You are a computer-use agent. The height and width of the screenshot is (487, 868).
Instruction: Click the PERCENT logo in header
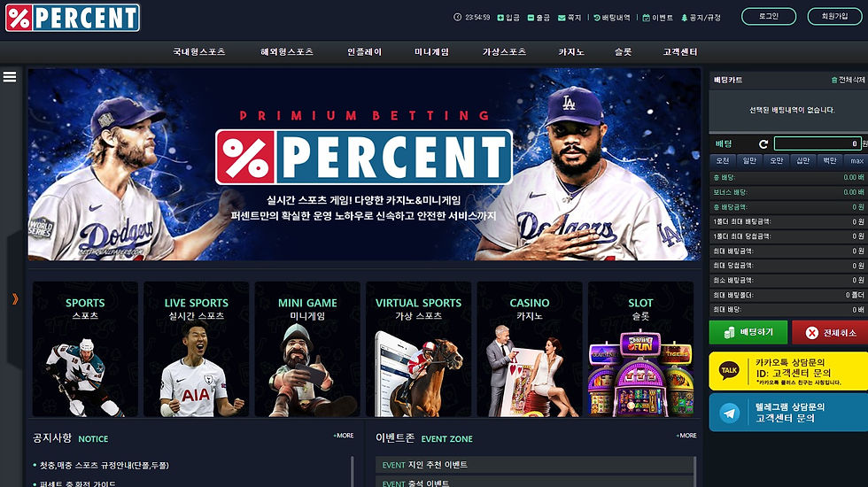click(73, 18)
